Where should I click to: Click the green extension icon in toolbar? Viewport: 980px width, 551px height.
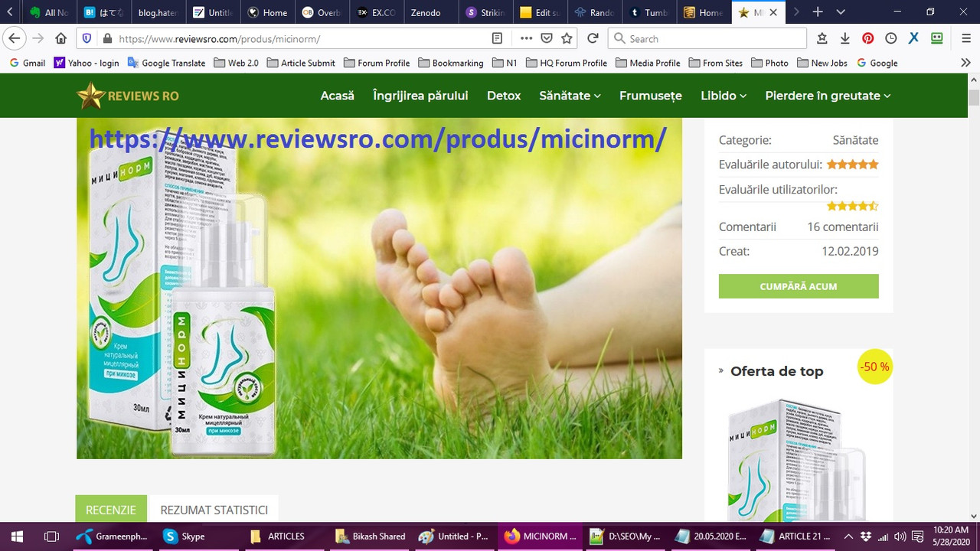pos(936,38)
